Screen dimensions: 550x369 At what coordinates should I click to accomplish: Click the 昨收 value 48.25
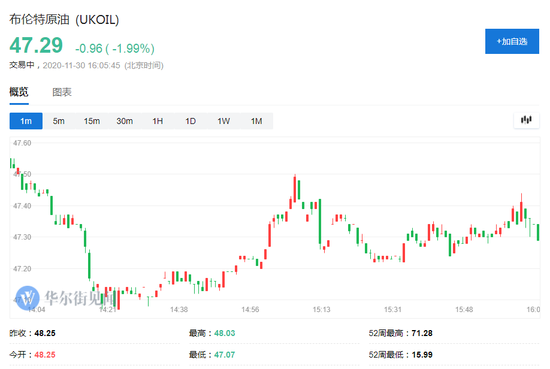click(45, 333)
